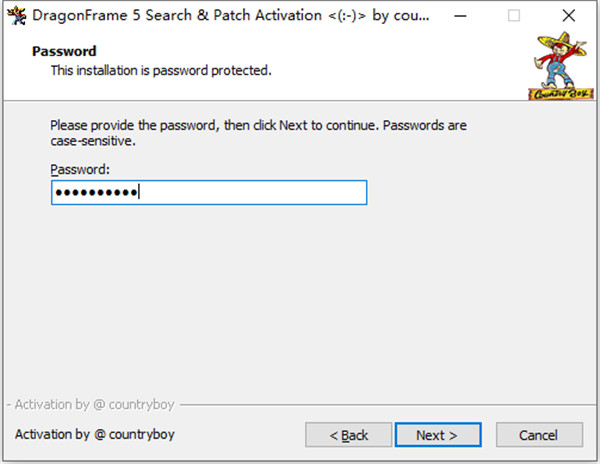Screen dimensions: 600x464
Task: Click the bold Password heading
Action: point(64,51)
